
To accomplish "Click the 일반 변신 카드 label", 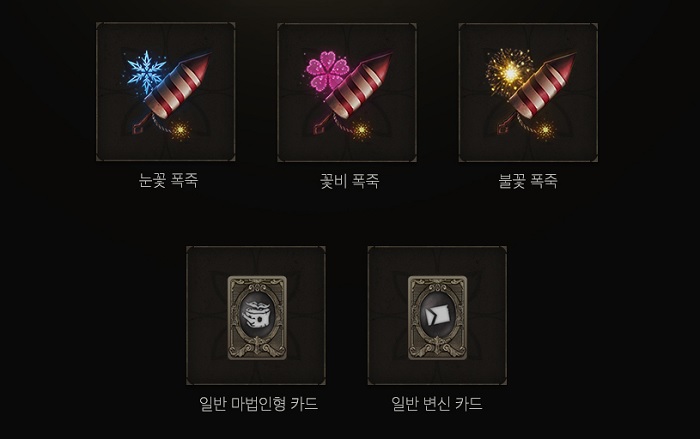I will click(437, 404).
